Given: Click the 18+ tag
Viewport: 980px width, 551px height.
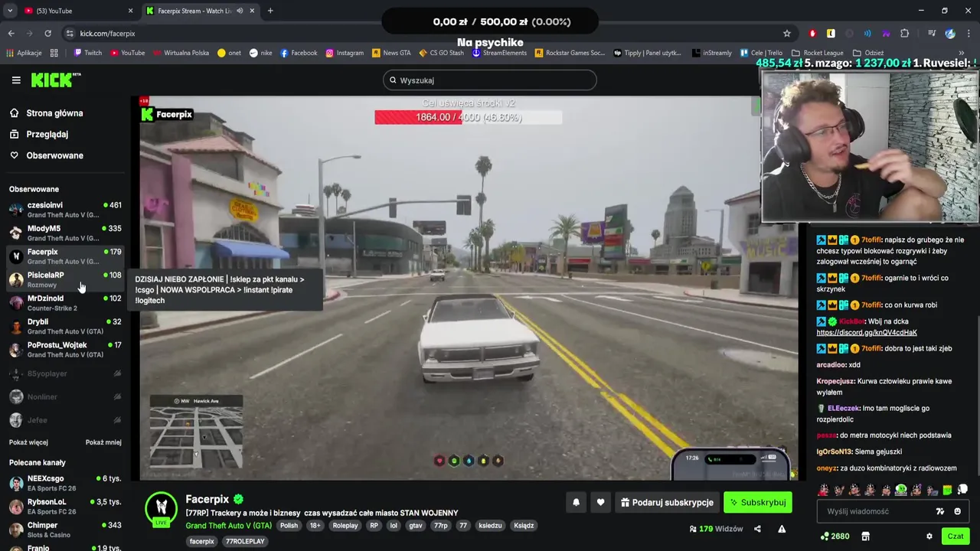Looking at the screenshot, I should 315,526.
